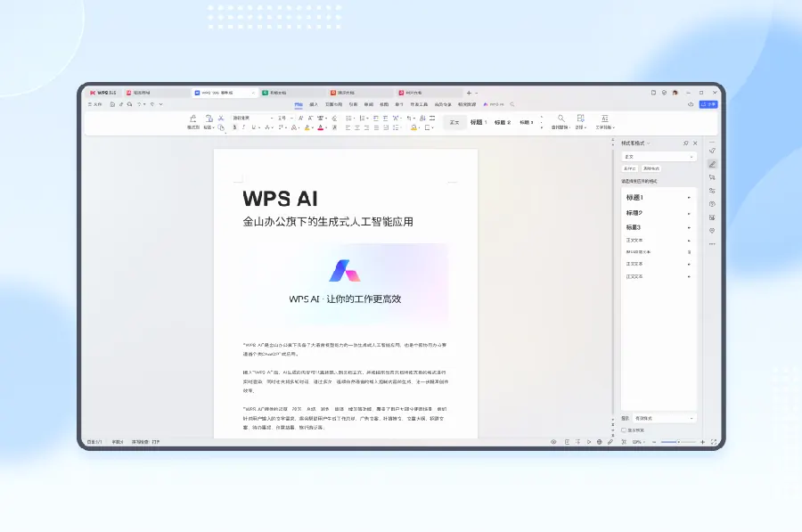Viewport: 802px width, 532px height.
Task: Click the bulleted list icon
Action: point(348,119)
